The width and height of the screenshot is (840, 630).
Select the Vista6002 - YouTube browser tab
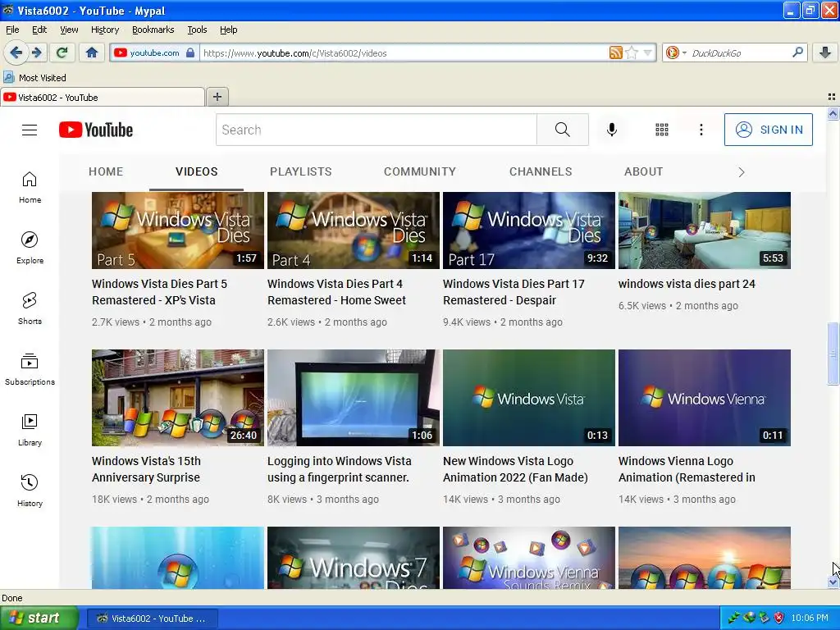click(x=103, y=98)
